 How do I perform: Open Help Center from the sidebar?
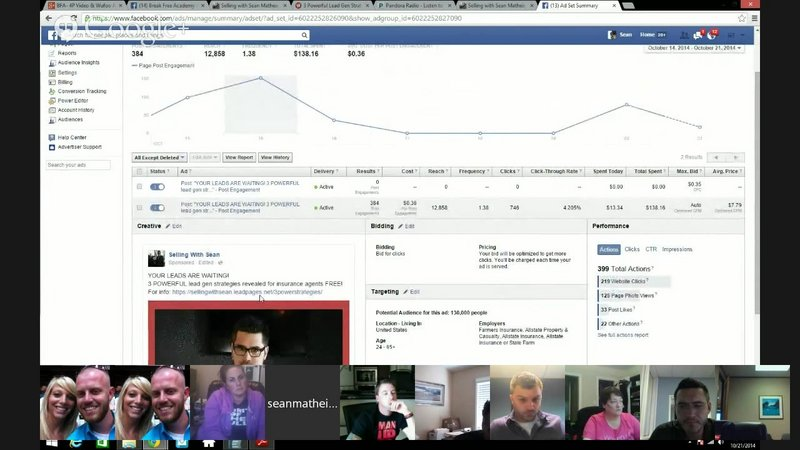[71, 137]
